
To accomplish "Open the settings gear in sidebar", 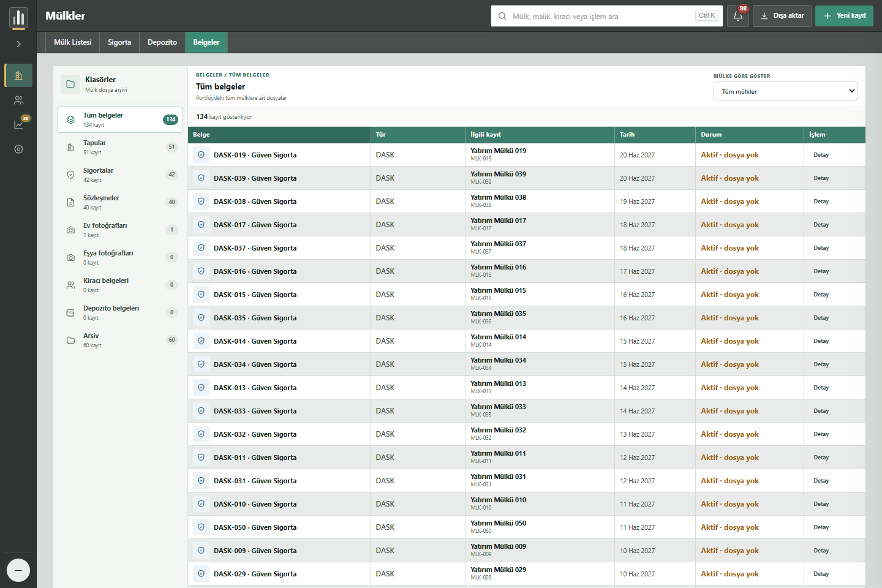I will pyautogui.click(x=18, y=149).
